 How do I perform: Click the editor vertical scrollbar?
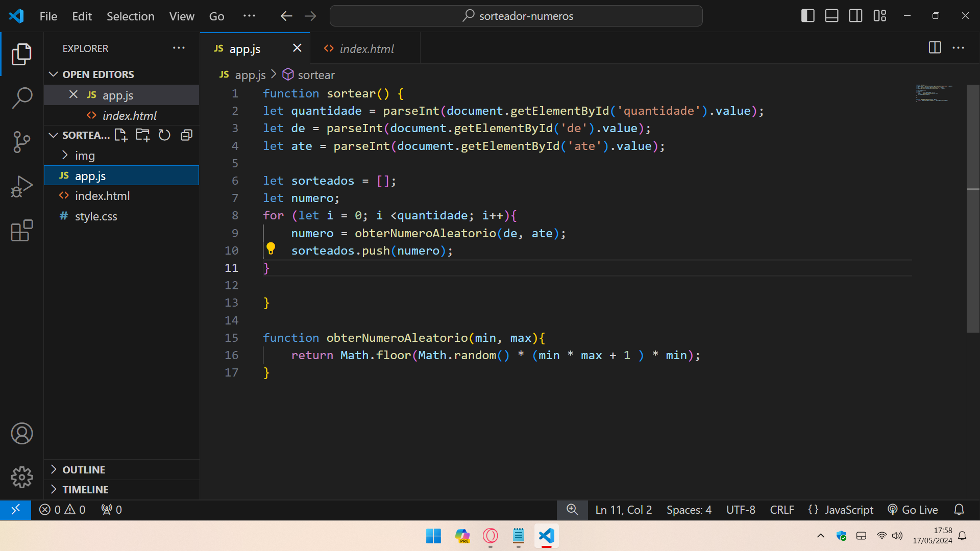(x=973, y=209)
